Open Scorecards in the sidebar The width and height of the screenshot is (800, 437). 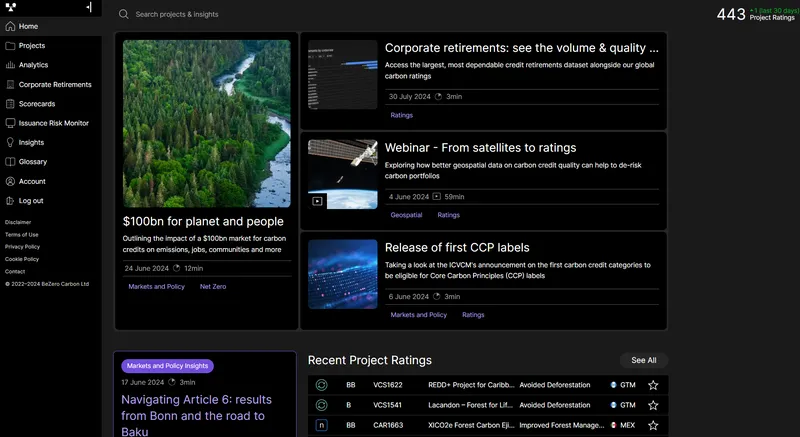[x=51, y=104]
